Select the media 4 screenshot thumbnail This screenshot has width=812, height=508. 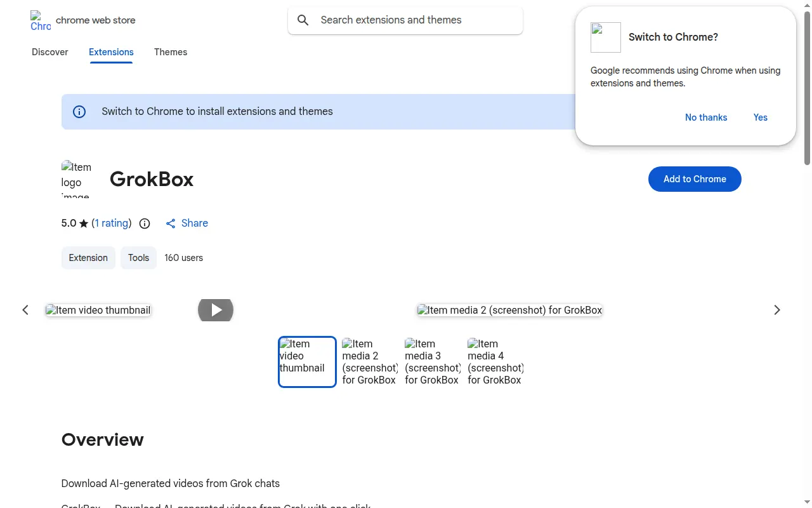[x=495, y=362]
